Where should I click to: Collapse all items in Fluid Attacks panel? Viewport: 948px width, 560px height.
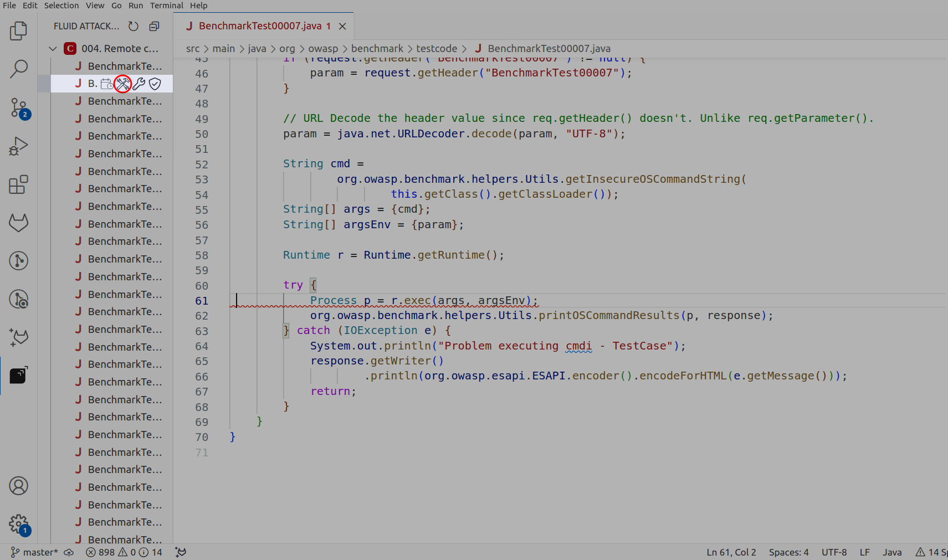click(154, 26)
